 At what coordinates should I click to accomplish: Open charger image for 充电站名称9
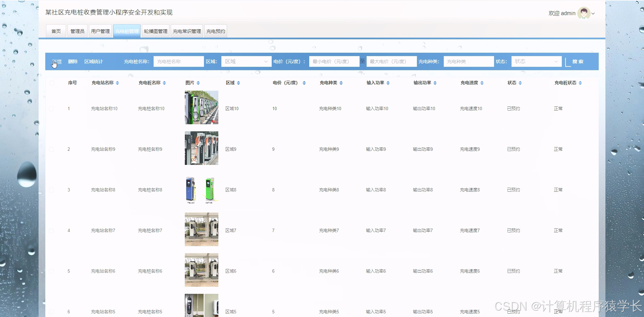point(202,148)
